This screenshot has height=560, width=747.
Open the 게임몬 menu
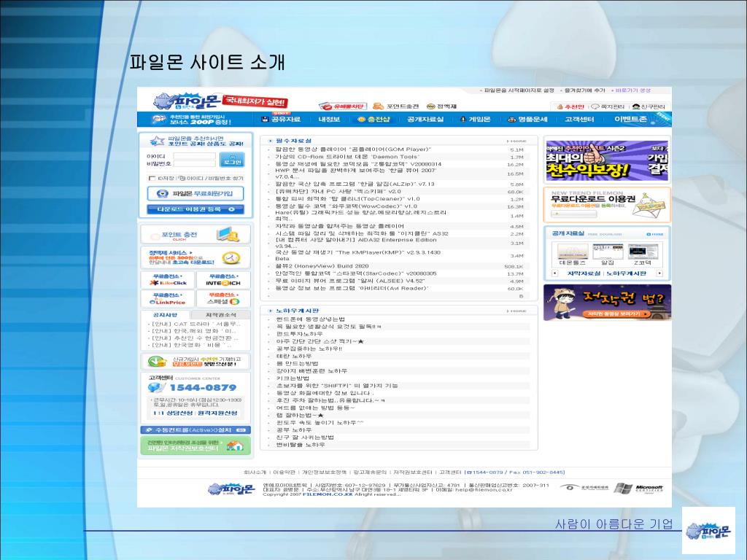476,119
